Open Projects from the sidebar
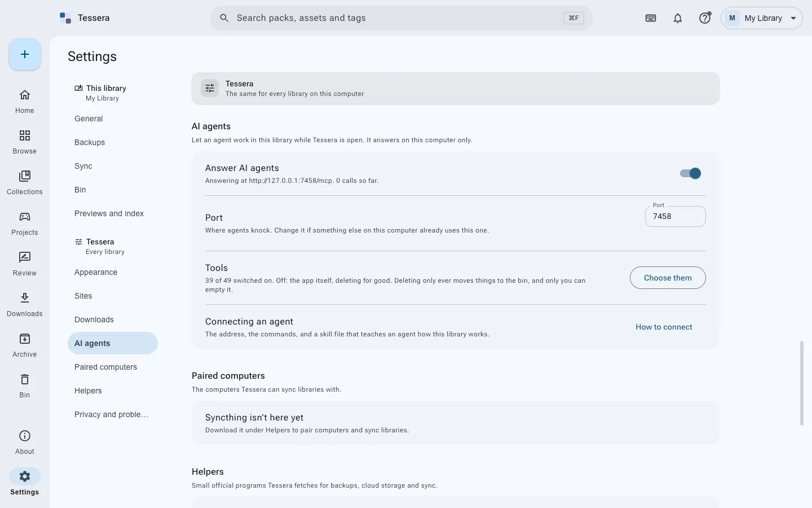812x508 pixels. (25, 224)
